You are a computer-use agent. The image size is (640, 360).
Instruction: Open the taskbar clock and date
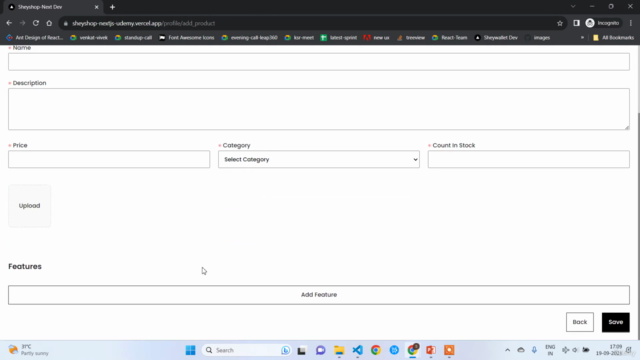click(609, 350)
